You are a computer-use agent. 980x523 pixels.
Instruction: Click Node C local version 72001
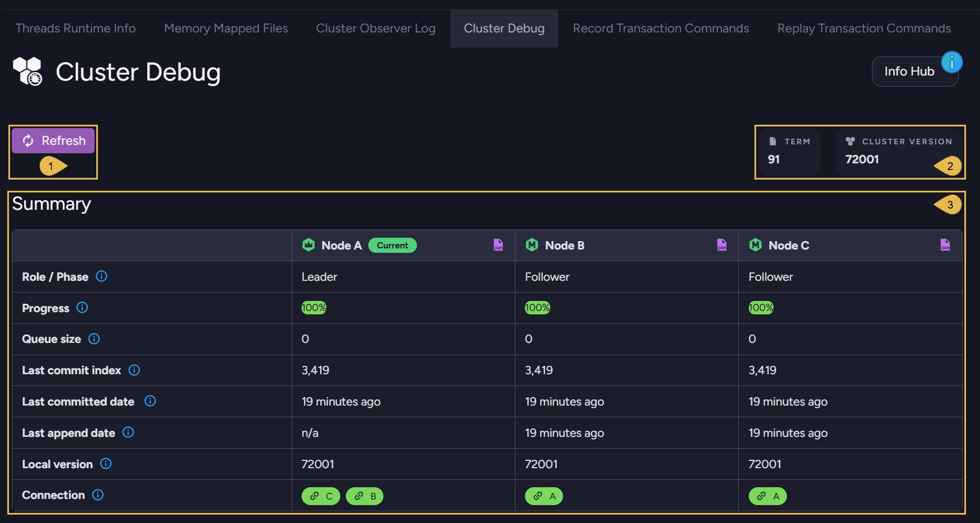[765, 464]
